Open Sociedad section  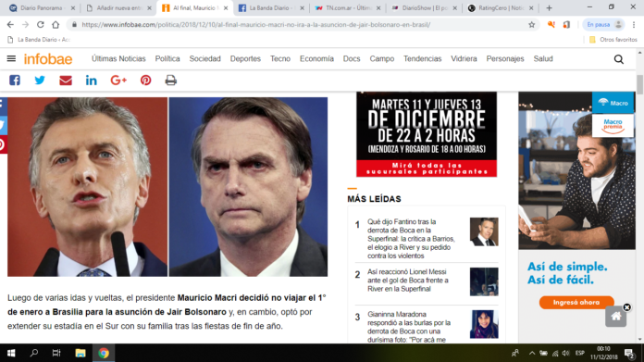click(204, 58)
